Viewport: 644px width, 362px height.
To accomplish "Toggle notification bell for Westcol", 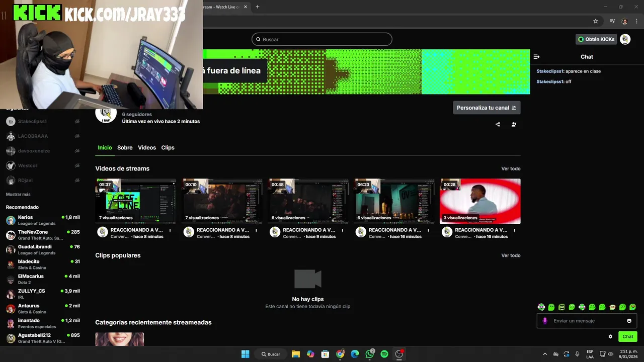I will [x=77, y=165].
